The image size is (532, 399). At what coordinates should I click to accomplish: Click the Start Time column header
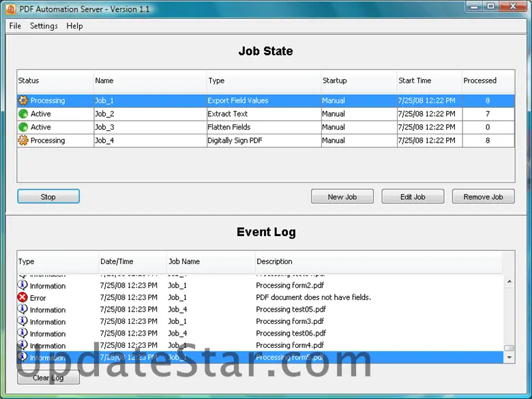(430, 80)
